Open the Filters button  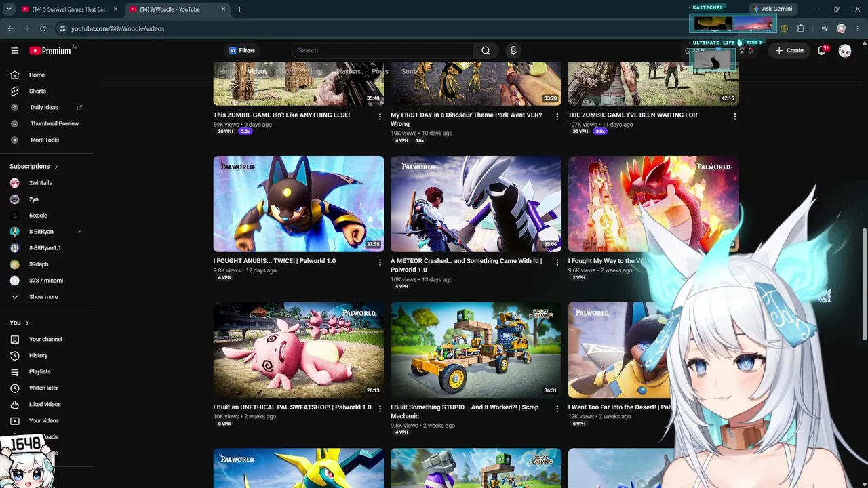point(241,50)
